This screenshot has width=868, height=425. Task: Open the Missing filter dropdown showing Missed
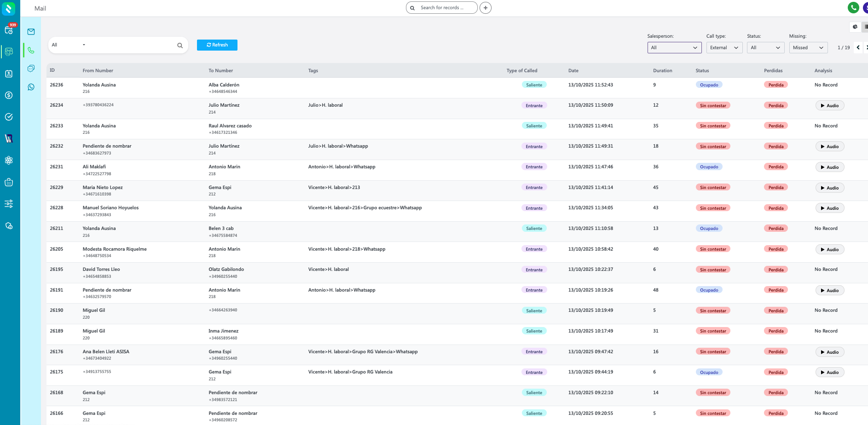pyautogui.click(x=808, y=48)
